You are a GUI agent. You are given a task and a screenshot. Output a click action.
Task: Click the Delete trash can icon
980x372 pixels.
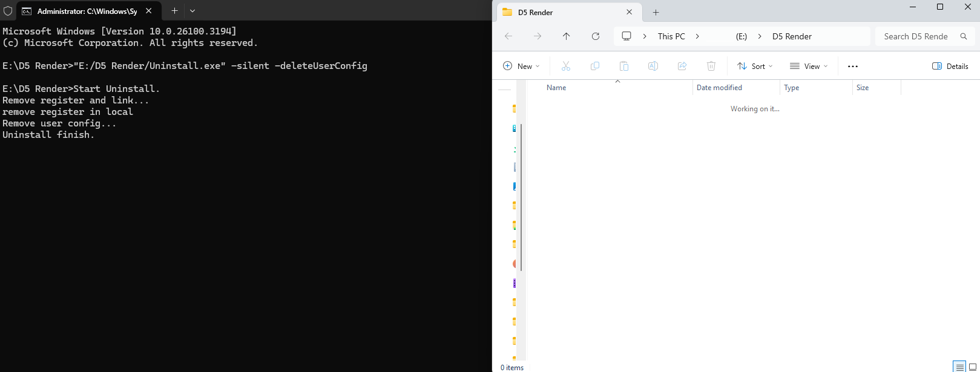tap(711, 66)
